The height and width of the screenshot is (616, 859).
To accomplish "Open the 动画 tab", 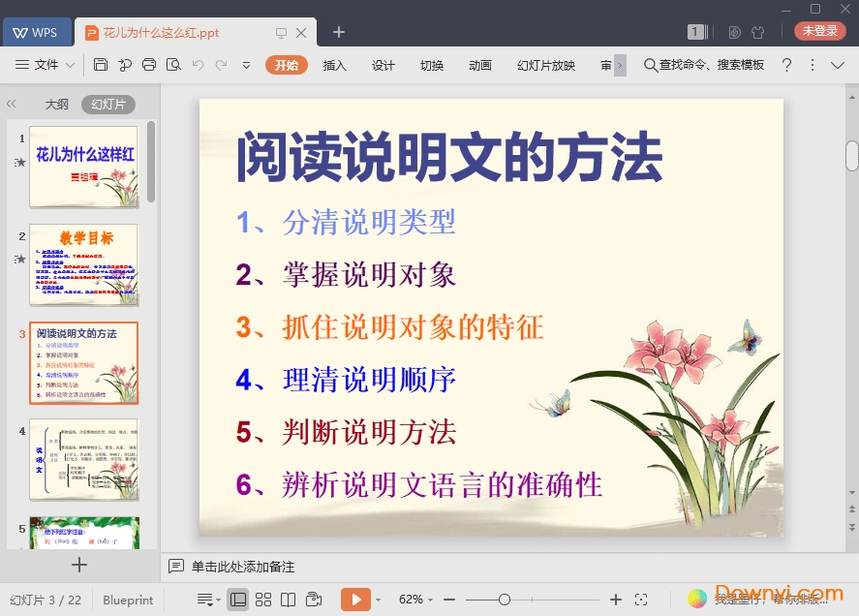I will (480, 65).
